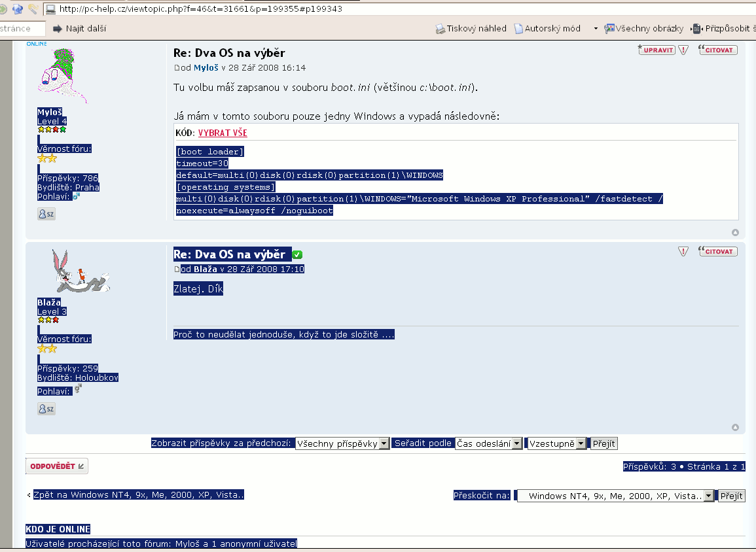Click the Odpovědět reply button
The image size is (756, 552).
point(57,466)
